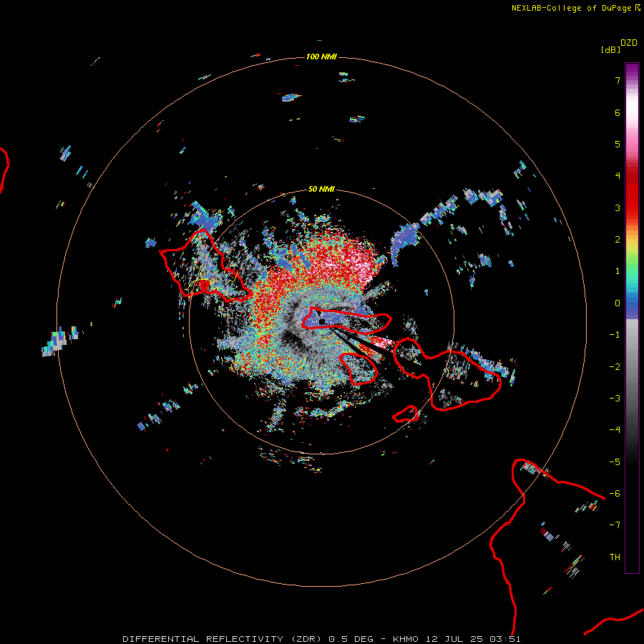Click the 1 value on color scale
644x644 pixels.
(618, 271)
